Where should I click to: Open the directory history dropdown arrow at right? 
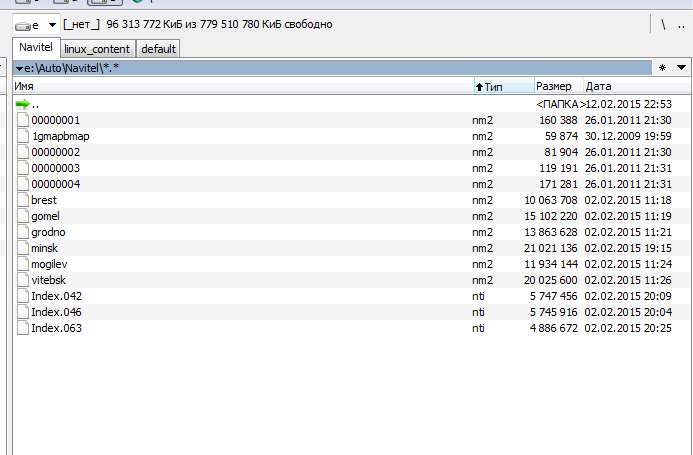click(681, 68)
